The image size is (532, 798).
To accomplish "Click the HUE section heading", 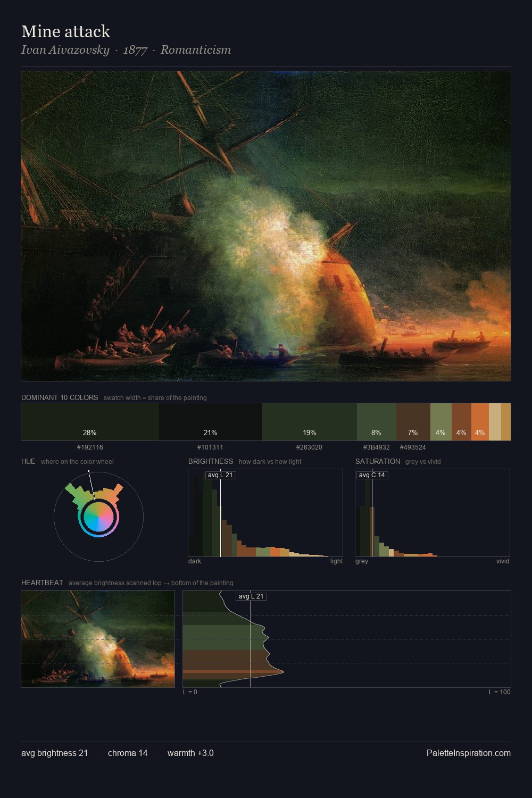I will coord(28,461).
